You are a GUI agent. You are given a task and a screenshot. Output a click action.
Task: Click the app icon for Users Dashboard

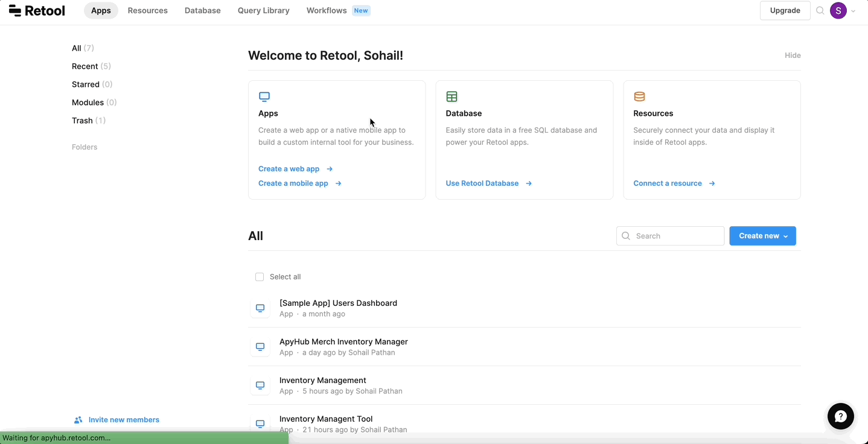[x=260, y=308]
